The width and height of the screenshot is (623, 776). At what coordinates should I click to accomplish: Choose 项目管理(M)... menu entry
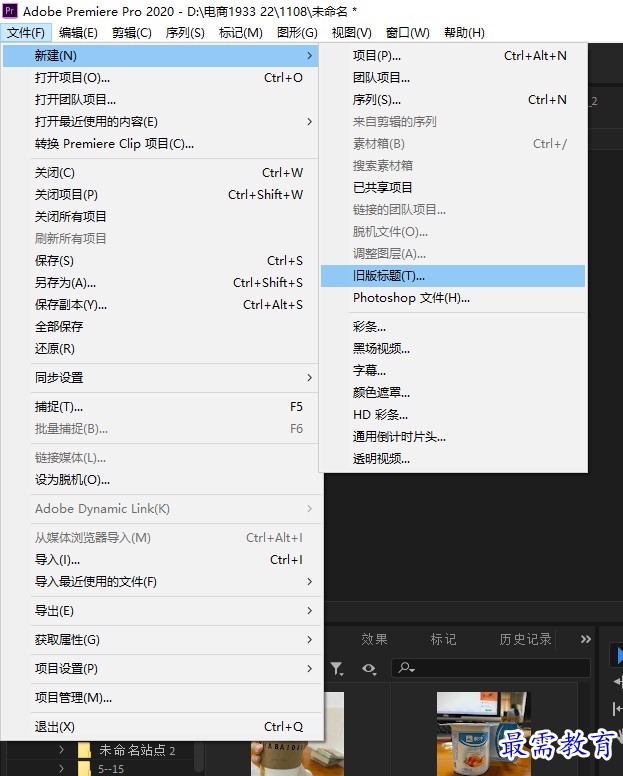[x=160, y=698]
